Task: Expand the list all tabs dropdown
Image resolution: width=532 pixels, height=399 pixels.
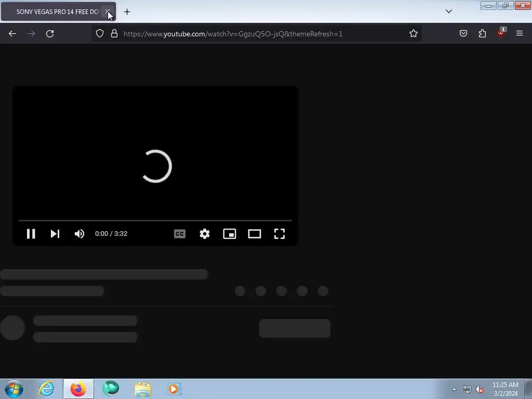Action: [449, 11]
